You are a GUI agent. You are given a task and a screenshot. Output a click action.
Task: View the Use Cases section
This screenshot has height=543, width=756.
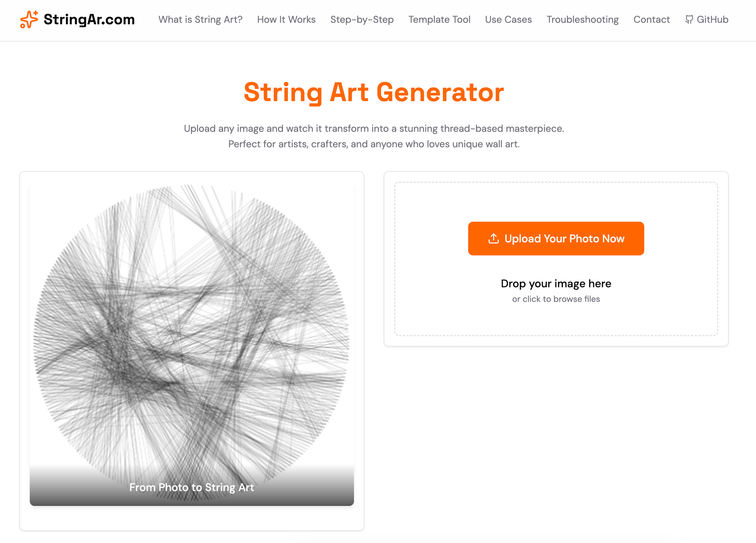508,19
